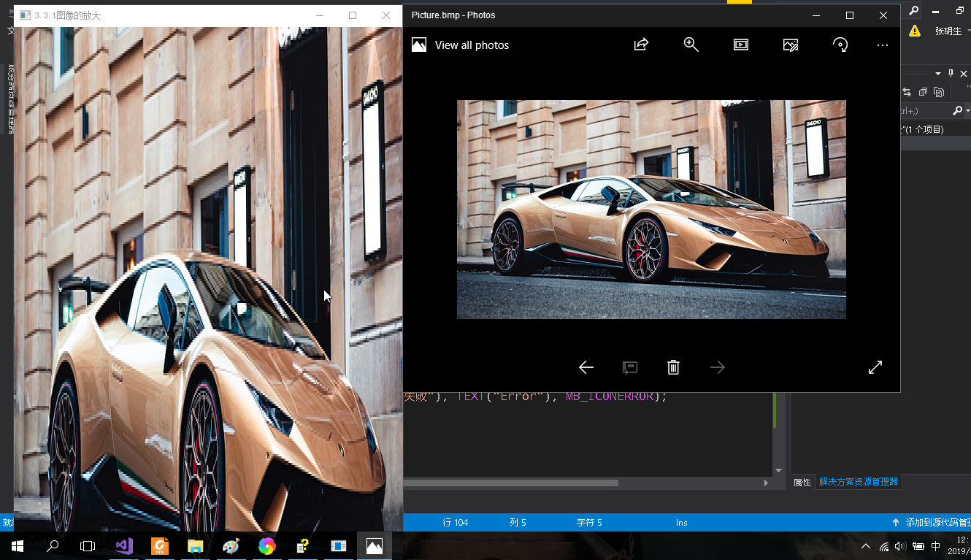Click the 中 input method indicator

(x=936, y=546)
